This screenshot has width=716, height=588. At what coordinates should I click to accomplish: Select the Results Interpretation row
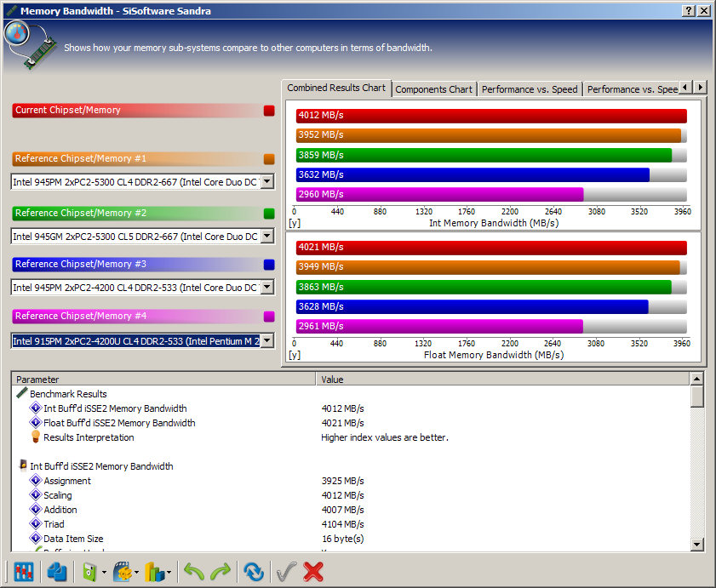(351, 437)
